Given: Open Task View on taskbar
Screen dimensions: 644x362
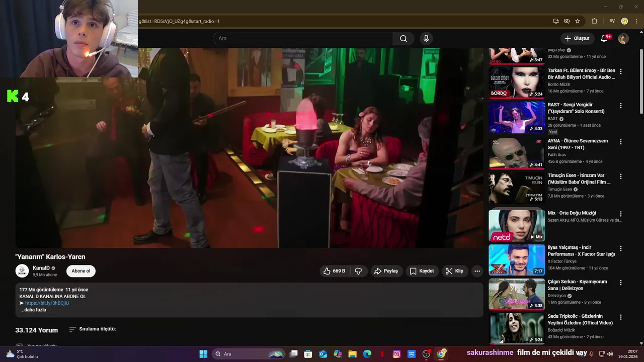Looking at the screenshot, I should [294, 354].
